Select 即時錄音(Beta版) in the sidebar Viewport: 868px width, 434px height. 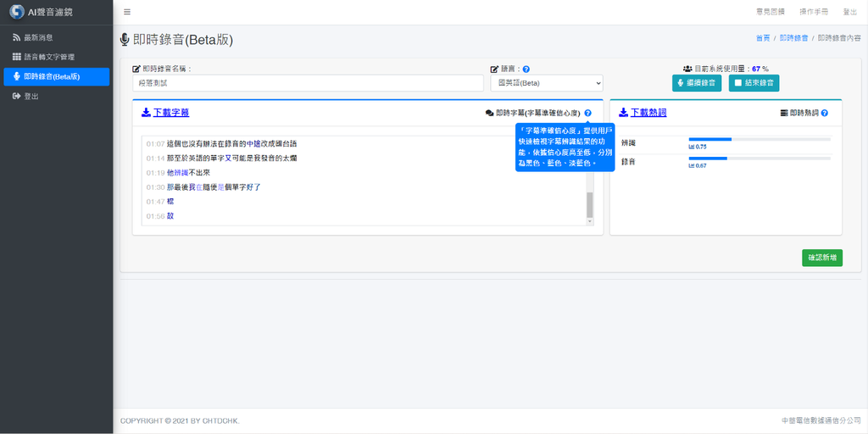[57, 77]
